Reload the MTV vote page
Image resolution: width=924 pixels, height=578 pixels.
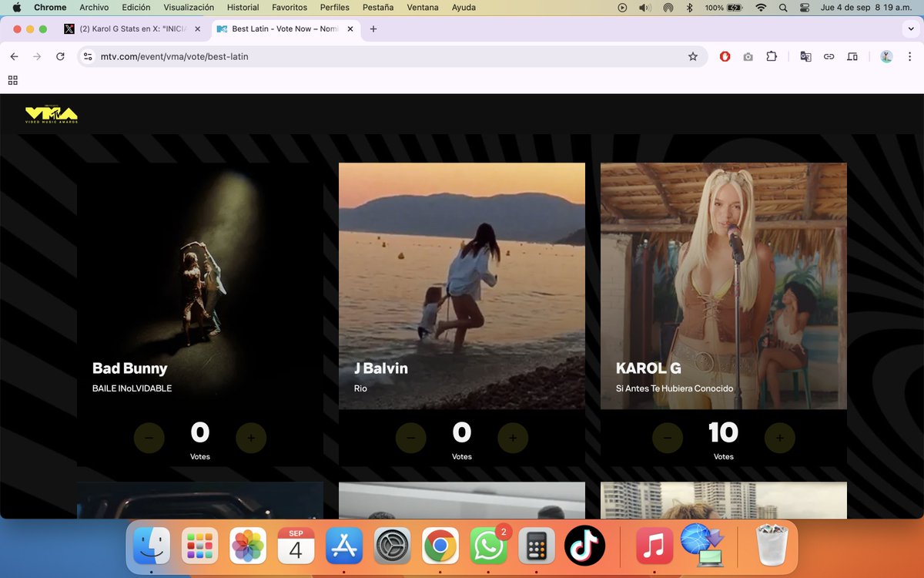pos(60,56)
